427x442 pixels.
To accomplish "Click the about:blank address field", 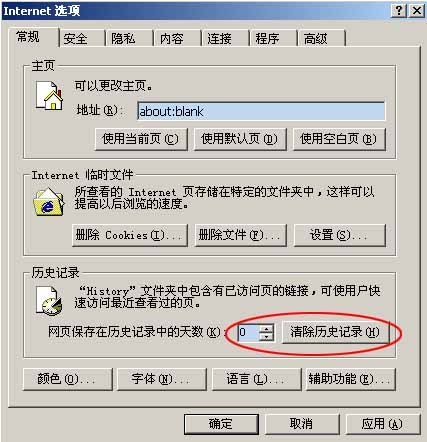I will point(261,111).
